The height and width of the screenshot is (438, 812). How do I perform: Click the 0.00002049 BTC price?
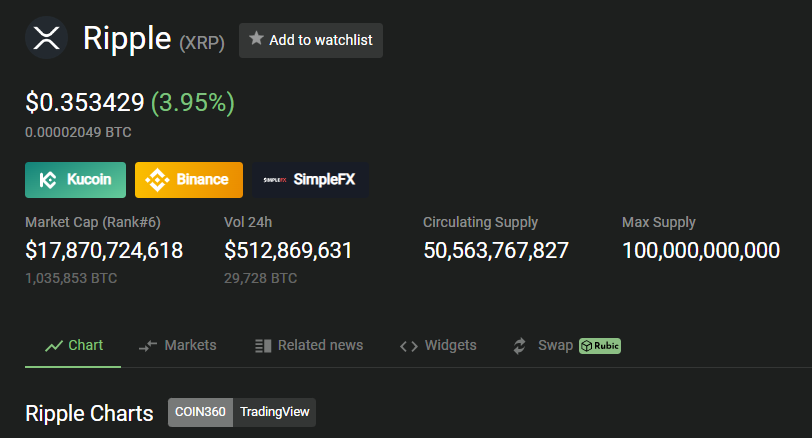[78, 133]
